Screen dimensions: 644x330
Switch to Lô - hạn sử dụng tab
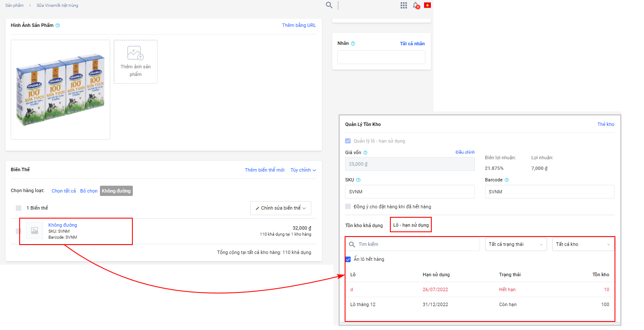pyautogui.click(x=410, y=225)
